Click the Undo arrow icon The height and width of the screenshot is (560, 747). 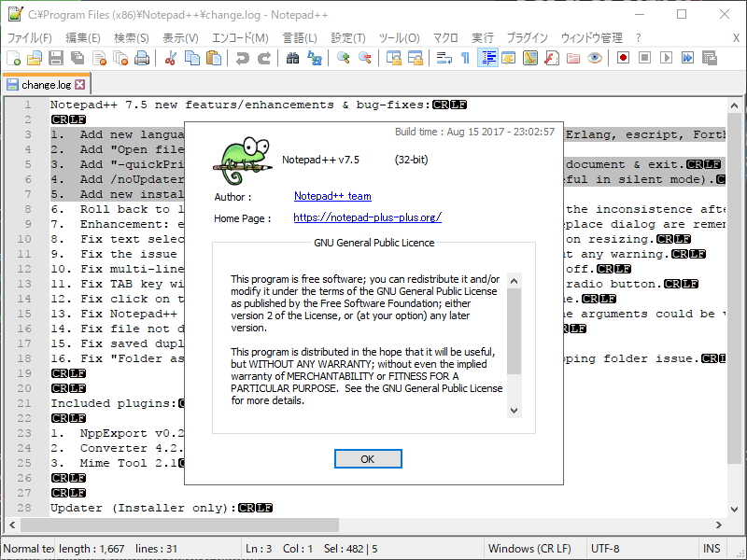(x=241, y=58)
